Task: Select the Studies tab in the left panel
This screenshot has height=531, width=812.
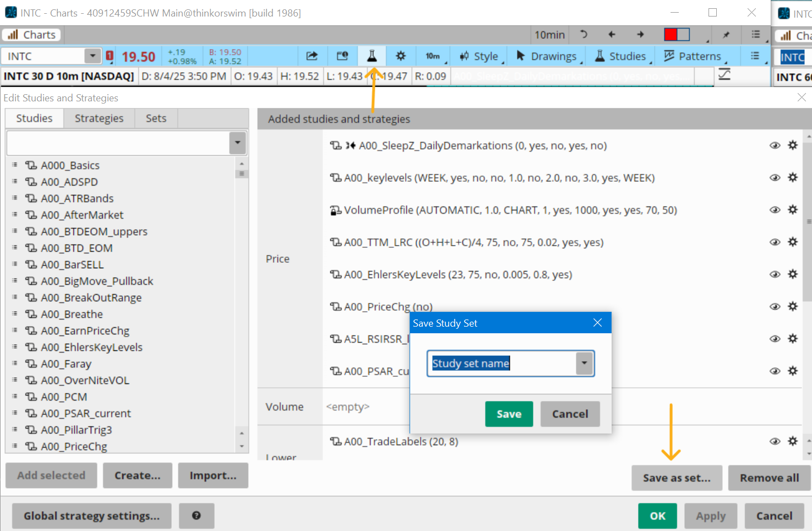Action: pyautogui.click(x=34, y=118)
